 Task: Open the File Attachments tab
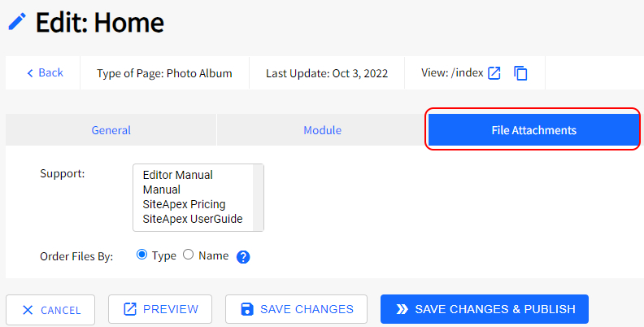[x=533, y=130]
